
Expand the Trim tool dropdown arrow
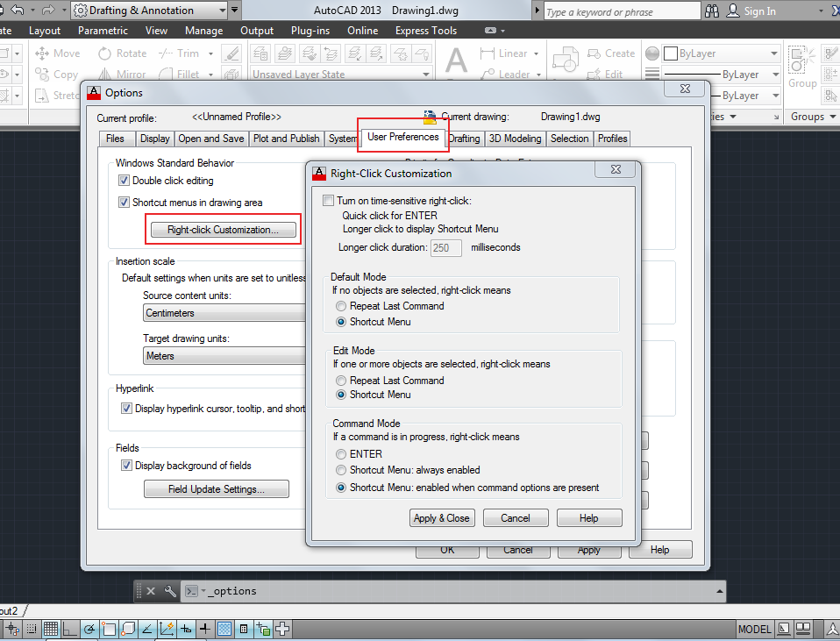click(210, 53)
